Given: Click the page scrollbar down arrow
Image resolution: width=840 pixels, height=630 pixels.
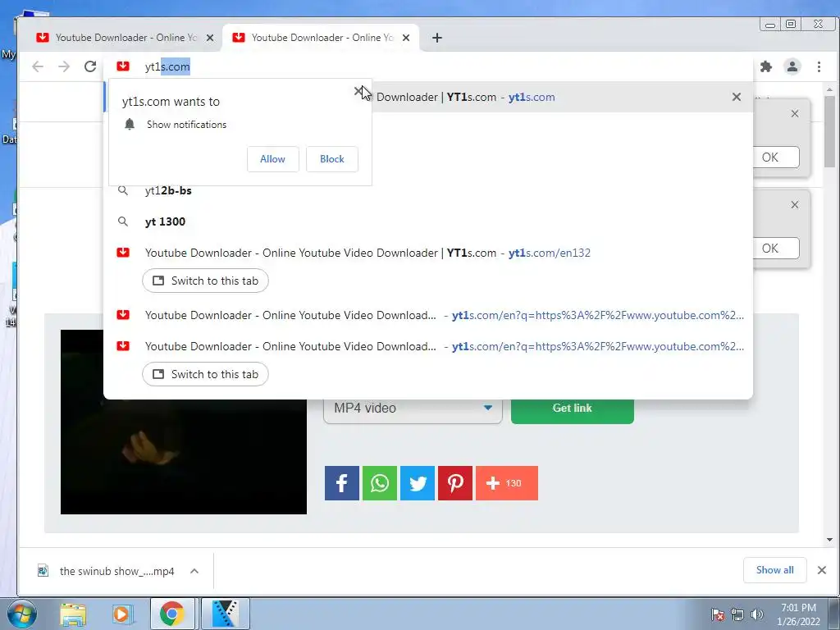Looking at the screenshot, I should (830, 540).
